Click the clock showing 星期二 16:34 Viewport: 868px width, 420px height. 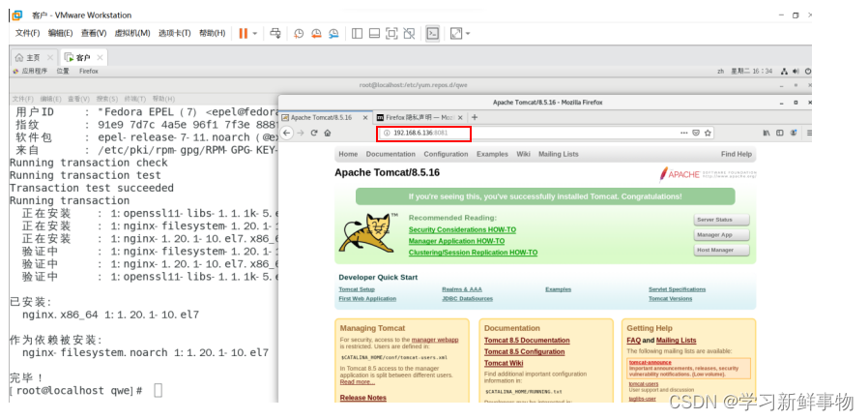point(752,71)
